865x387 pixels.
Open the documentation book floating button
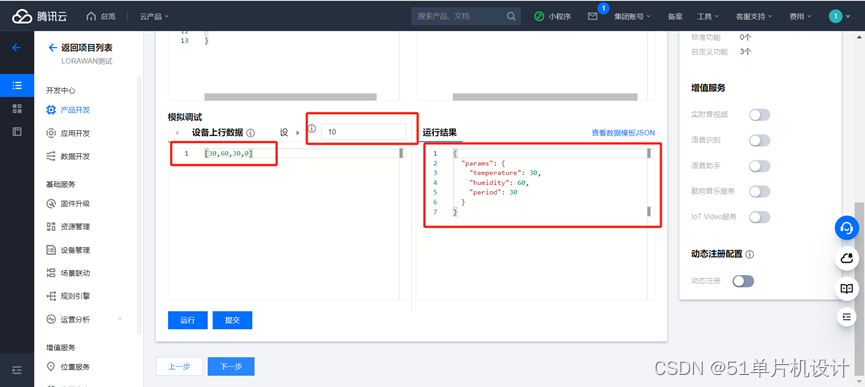846,288
